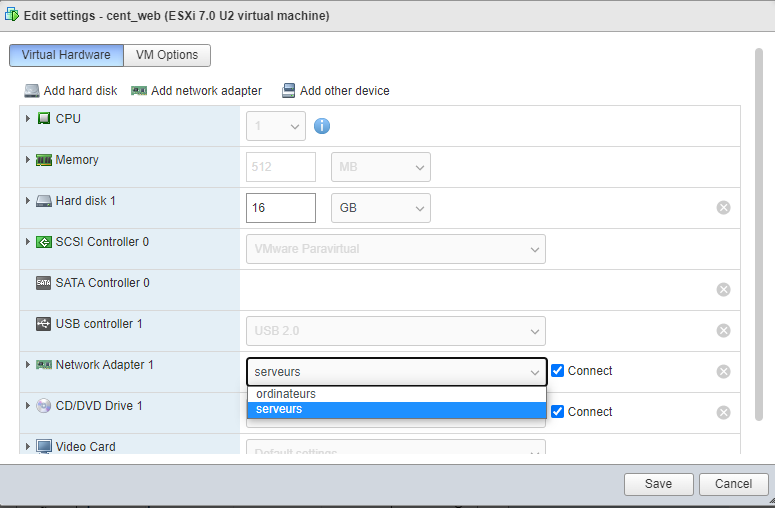Image resolution: width=775 pixels, height=508 pixels.
Task: Click the CPU chip icon
Action: coord(44,119)
